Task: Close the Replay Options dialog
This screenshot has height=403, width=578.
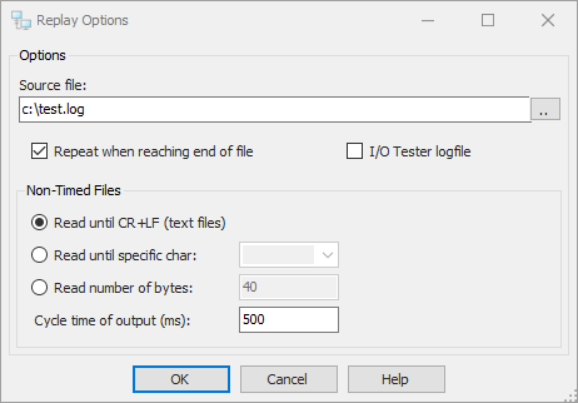Action: [x=548, y=20]
